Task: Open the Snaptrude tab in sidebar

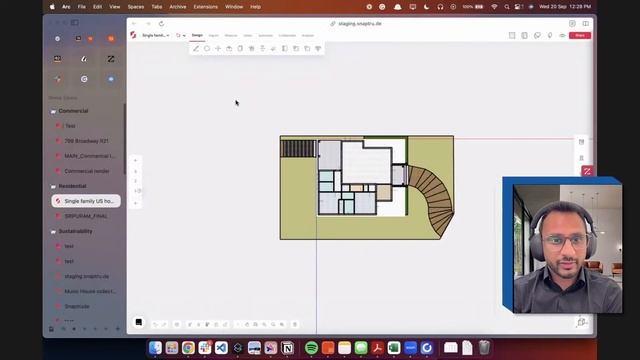Action: 86,306
